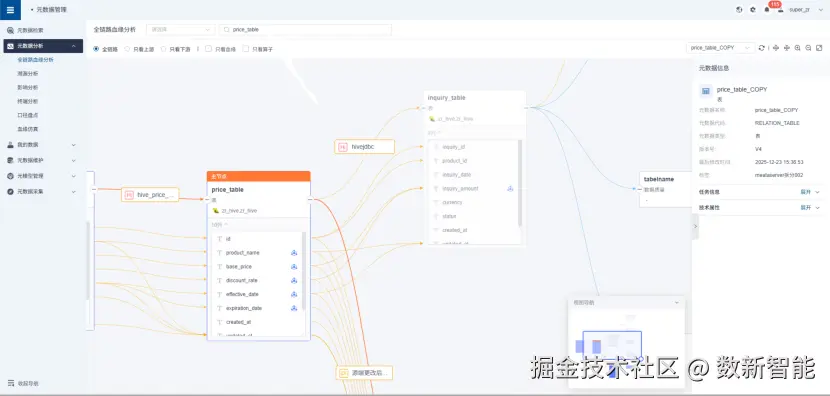Open the dropdown left of search field

[x=181, y=30]
